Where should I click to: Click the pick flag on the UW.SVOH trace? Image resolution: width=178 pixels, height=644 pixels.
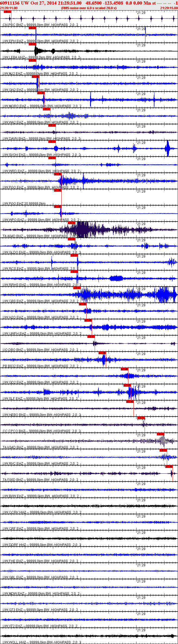coord(52,142)
